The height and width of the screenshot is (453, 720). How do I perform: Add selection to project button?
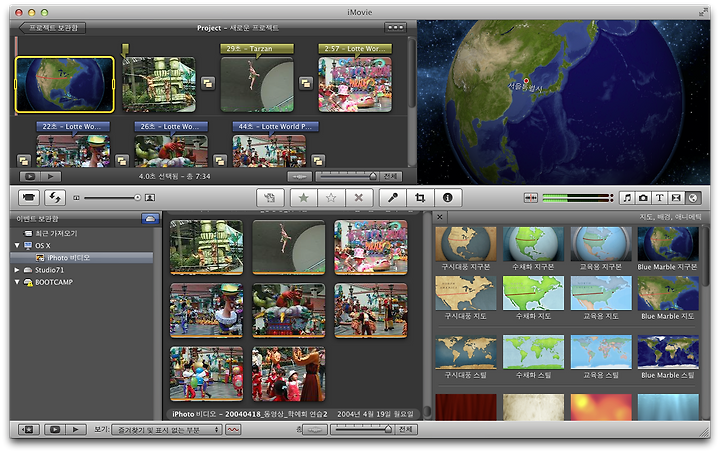pos(270,197)
